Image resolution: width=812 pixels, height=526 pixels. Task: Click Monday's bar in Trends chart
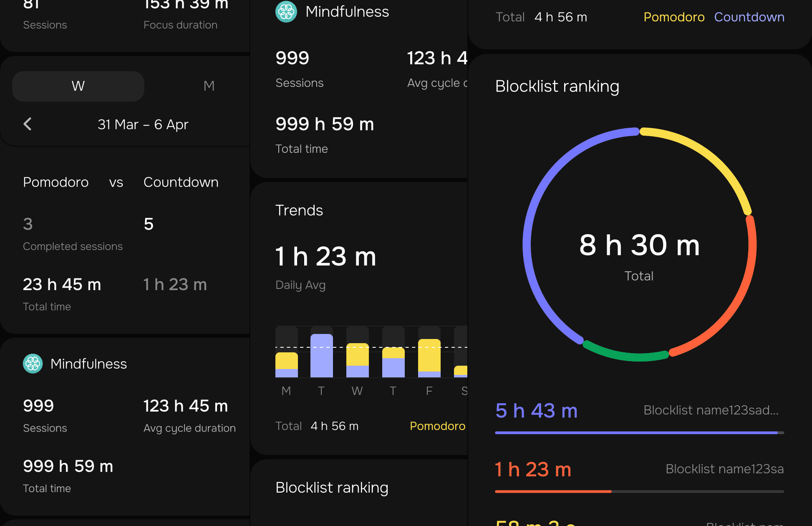click(286, 364)
